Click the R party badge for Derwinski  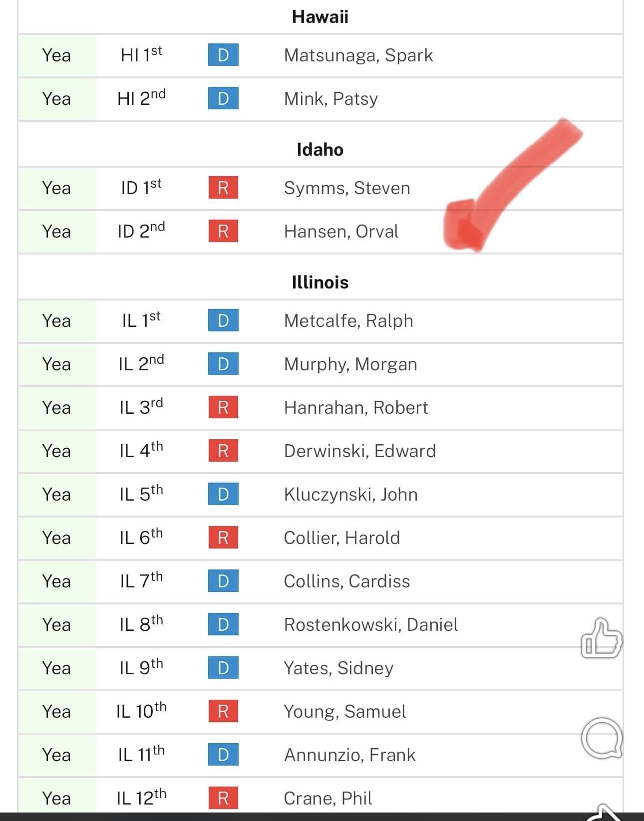(223, 451)
